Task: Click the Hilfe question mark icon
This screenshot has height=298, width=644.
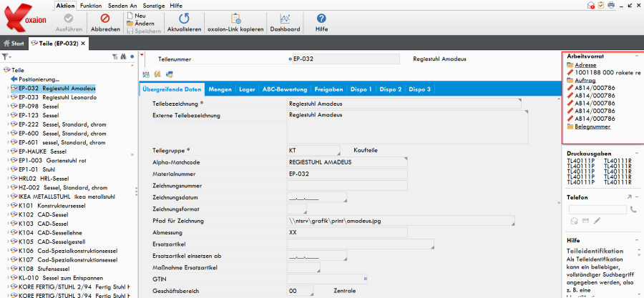Action: [x=321, y=18]
